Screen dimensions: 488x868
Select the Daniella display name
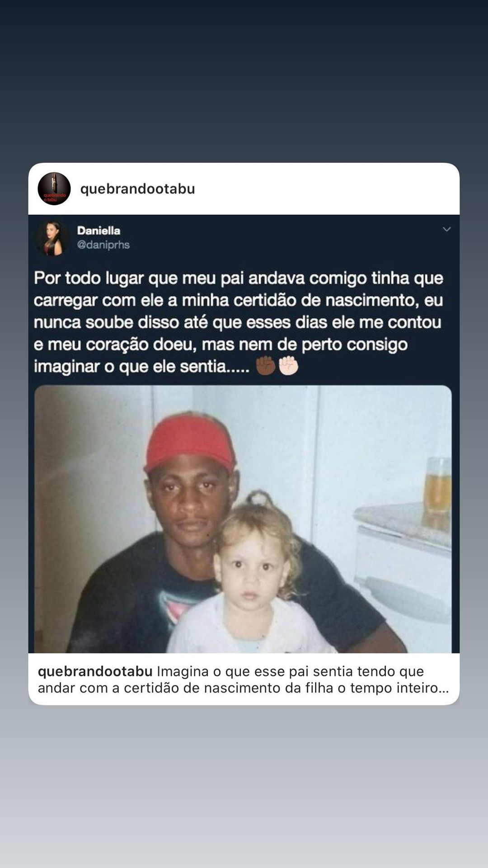click(x=99, y=231)
